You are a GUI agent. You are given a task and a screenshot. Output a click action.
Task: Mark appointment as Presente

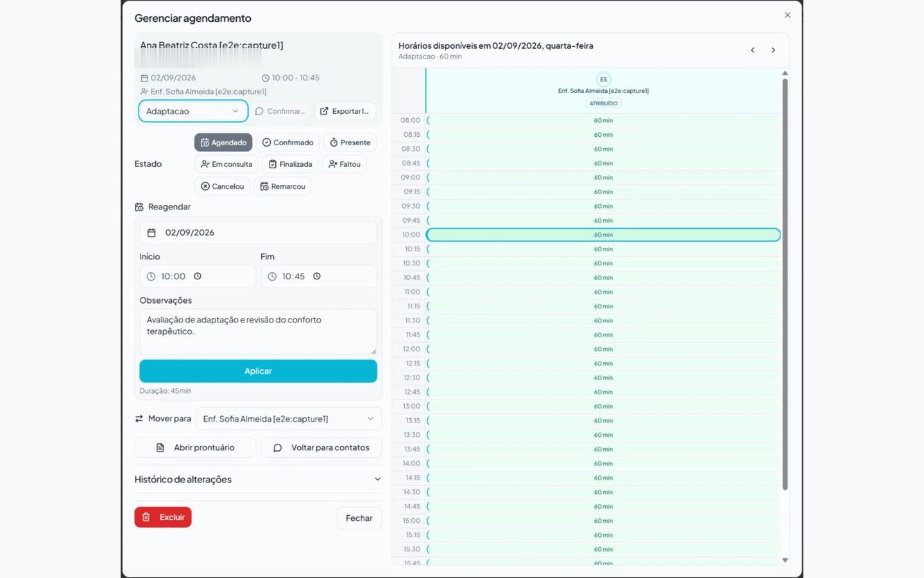350,143
